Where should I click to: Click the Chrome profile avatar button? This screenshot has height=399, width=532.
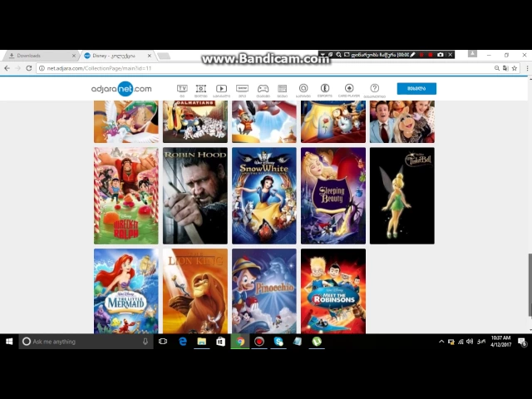(x=472, y=54)
